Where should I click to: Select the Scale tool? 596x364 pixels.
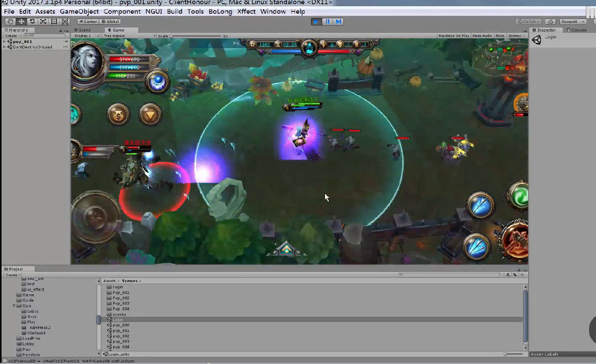click(x=43, y=22)
